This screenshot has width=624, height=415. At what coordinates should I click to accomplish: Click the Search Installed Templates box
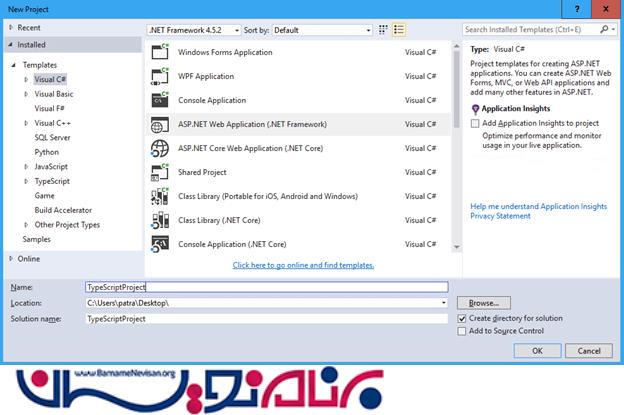pyautogui.click(x=531, y=29)
